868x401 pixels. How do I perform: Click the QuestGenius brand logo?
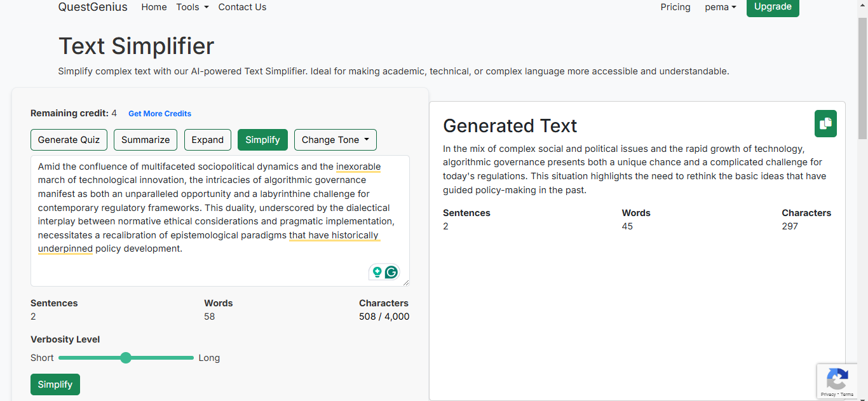(93, 7)
